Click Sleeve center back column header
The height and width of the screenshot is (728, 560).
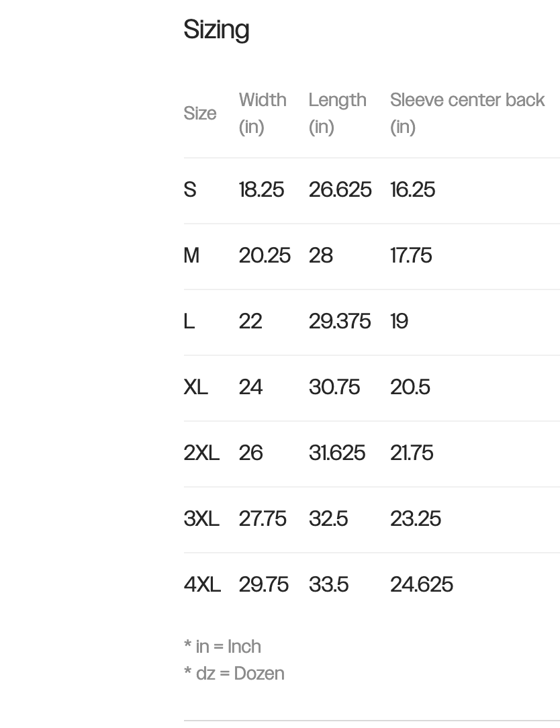coord(467,113)
